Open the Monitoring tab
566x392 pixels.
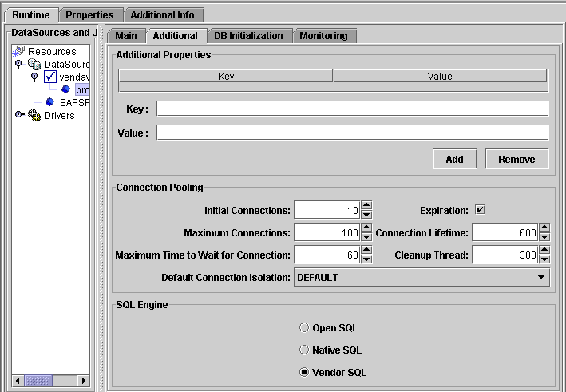click(x=323, y=36)
